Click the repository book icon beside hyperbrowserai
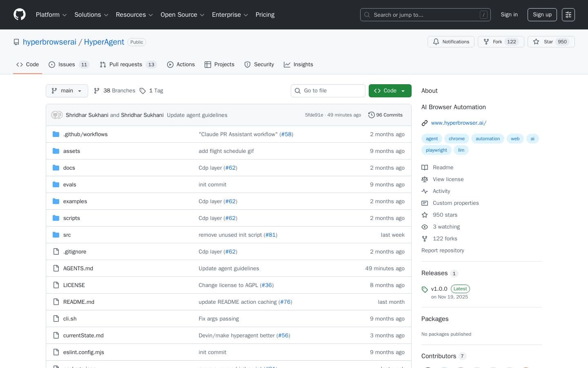The image size is (588, 368). point(16,42)
